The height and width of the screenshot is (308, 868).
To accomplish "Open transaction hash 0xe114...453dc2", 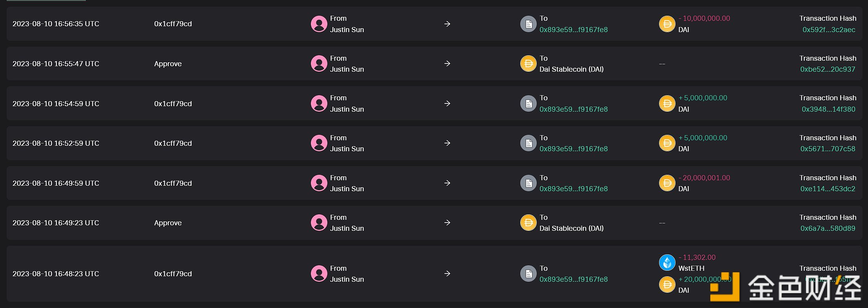I will point(828,188).
